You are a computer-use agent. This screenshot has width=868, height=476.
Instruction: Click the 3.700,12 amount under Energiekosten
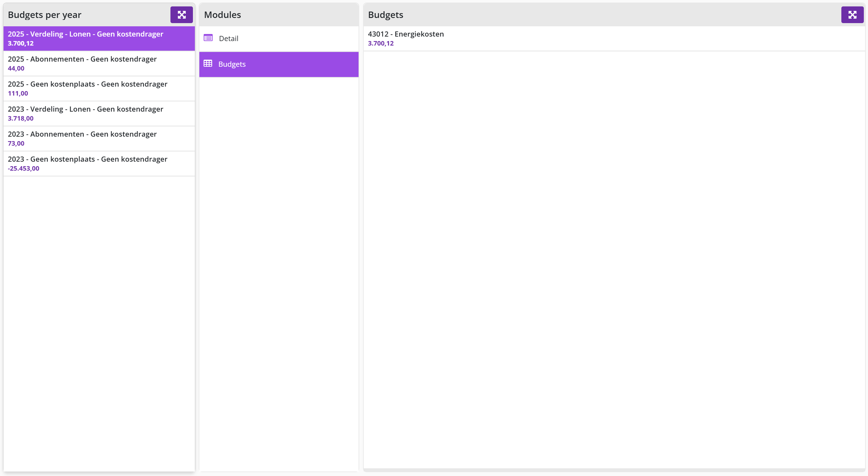[x=381, y=43]
